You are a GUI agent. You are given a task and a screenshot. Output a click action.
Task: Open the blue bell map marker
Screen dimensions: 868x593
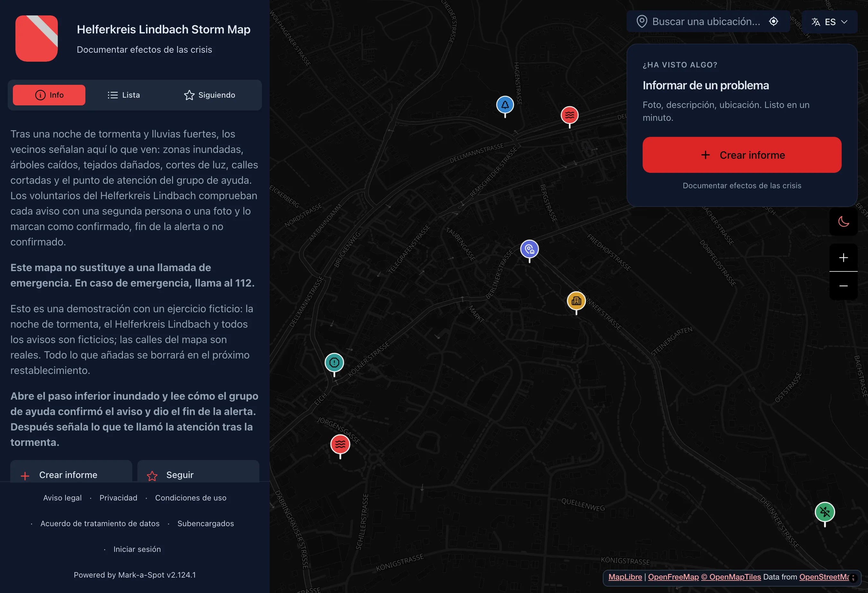(x=505, y=105)
